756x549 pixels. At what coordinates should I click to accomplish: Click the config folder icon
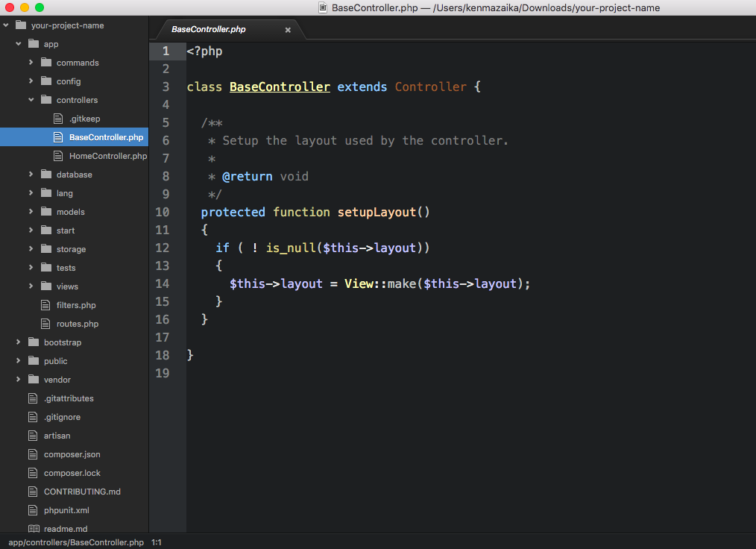click(46, 81)
